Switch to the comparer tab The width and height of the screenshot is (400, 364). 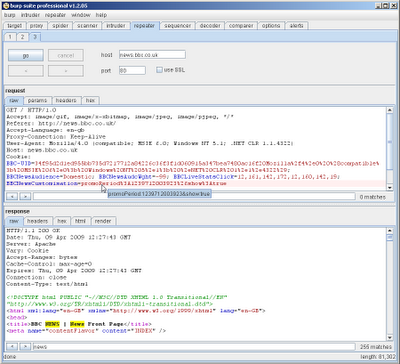pyautogui.click(x=241, y=26)
